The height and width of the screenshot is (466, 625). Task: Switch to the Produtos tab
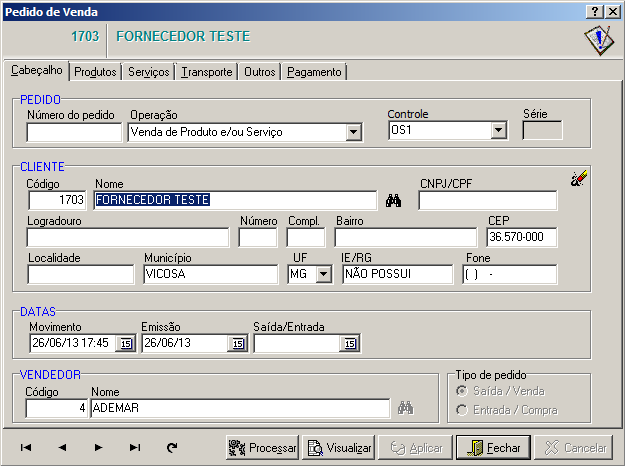pos(96,72)
